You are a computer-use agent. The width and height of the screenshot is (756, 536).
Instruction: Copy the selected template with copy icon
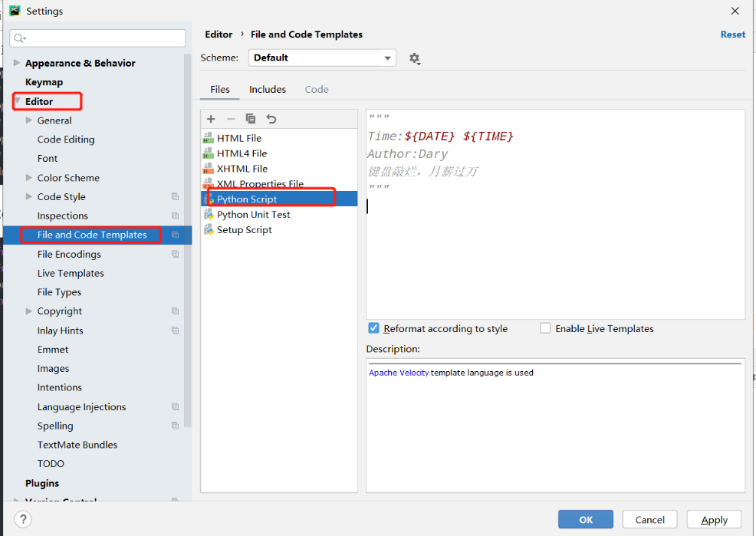(x=251, y=119)
